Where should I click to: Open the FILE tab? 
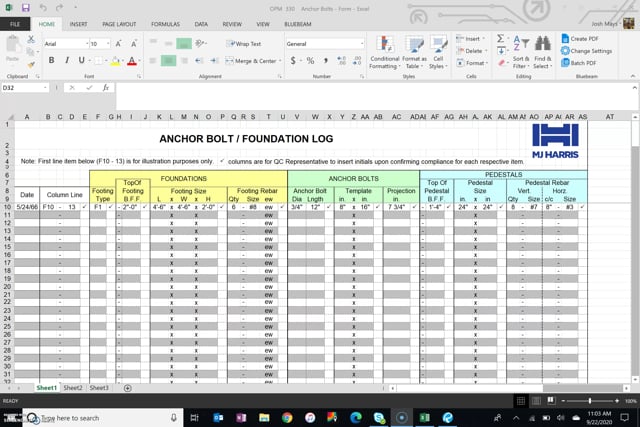pyautogui.click(x=15, y=24)
